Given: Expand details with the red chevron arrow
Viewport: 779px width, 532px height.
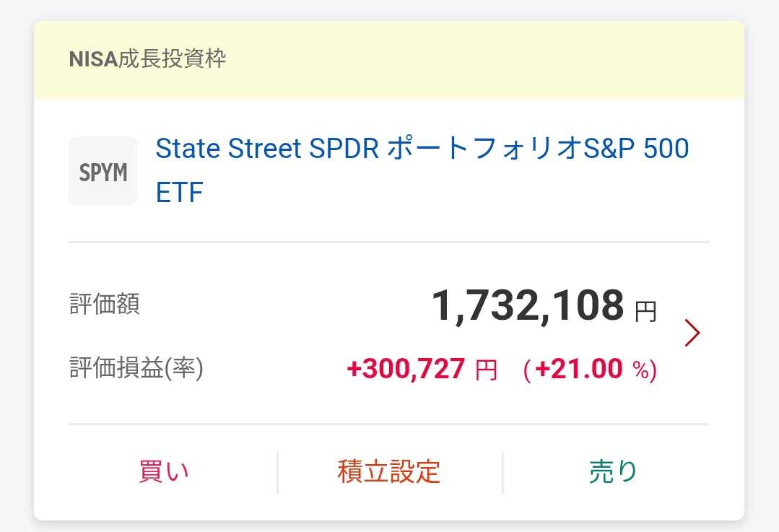Looking at the screenshot, I should 692,333.
